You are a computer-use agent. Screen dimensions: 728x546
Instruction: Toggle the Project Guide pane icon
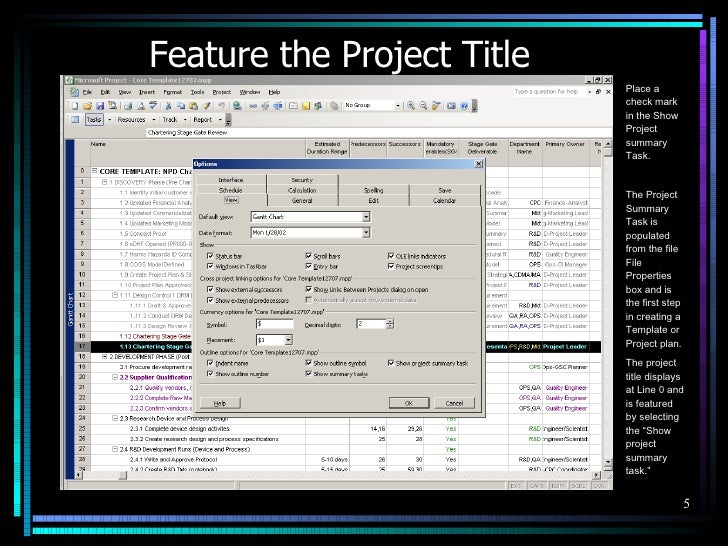click(x=75, y=119)
